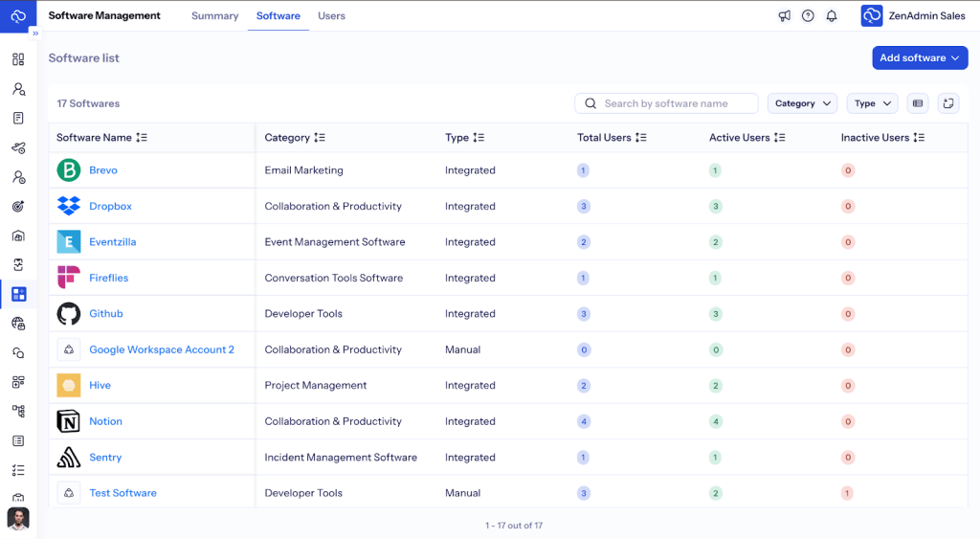Open notifications bell icon
Image resolution: width=980 pixels, height=539 pixels.
point(832,16)
